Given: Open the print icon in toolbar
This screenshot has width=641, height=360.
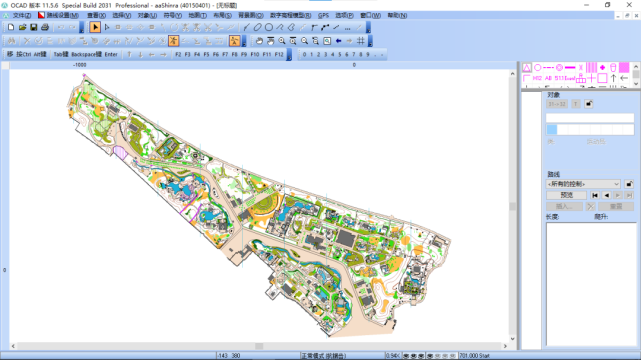Looking at the screenshot, I should 45,27.
